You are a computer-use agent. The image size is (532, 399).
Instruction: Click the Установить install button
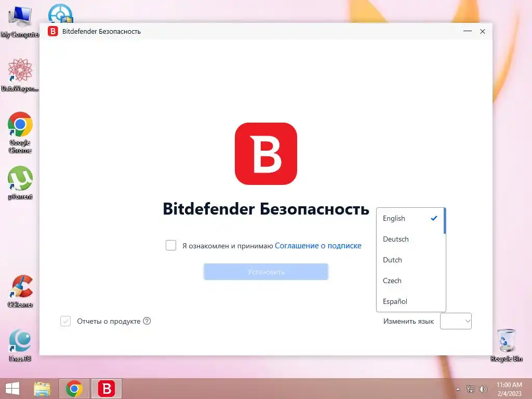click(265, 272)
